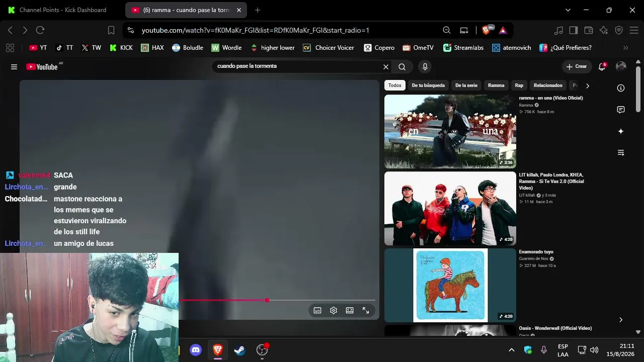
Task: Select the Rap filter chip
Action: (x=519, y=85)
